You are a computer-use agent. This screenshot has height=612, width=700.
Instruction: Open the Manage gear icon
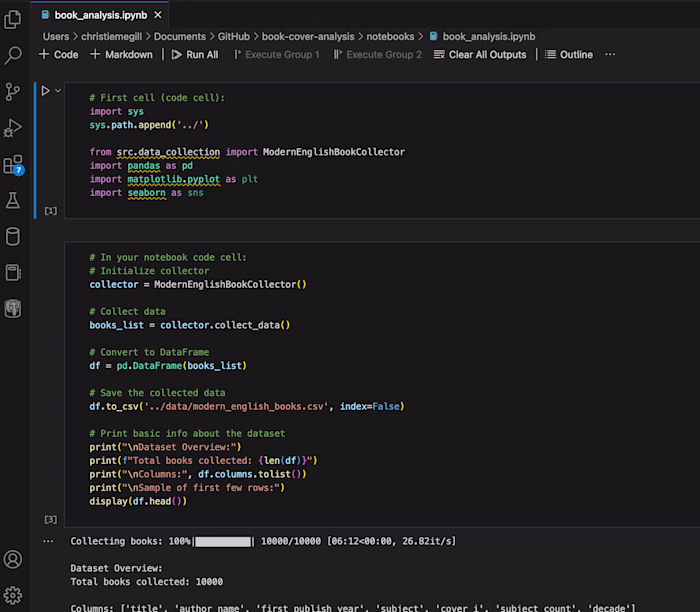tap(12, 595)
